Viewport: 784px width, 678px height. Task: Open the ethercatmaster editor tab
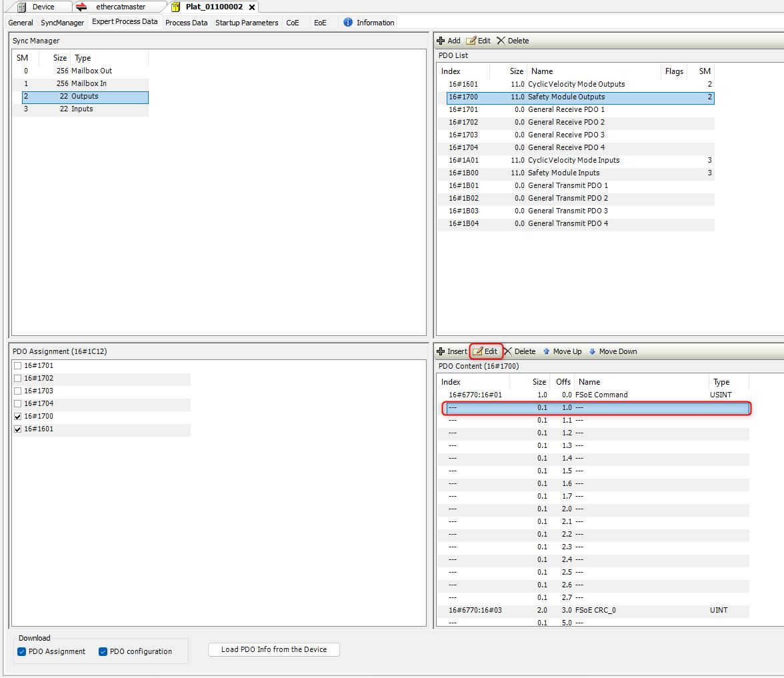(120, 7)
